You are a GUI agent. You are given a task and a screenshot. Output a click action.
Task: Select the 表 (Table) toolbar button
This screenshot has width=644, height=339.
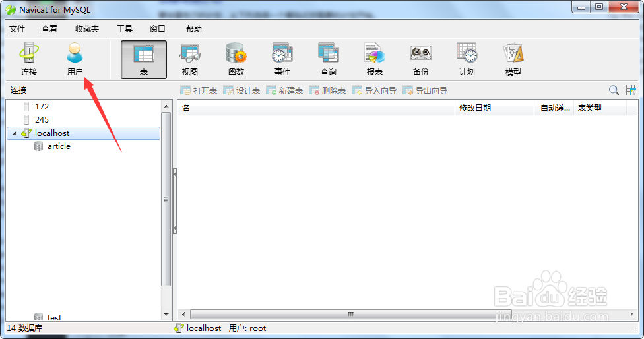tap(144, 59)
